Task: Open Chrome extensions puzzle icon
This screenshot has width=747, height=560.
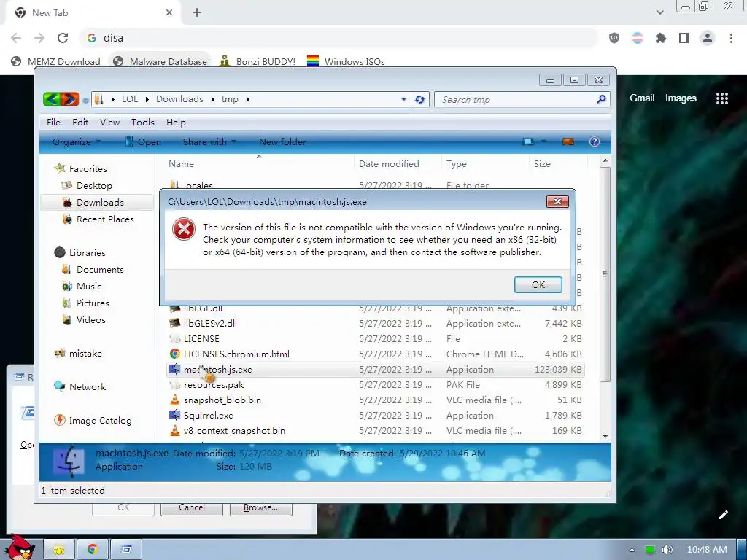Action: [661, 38]
